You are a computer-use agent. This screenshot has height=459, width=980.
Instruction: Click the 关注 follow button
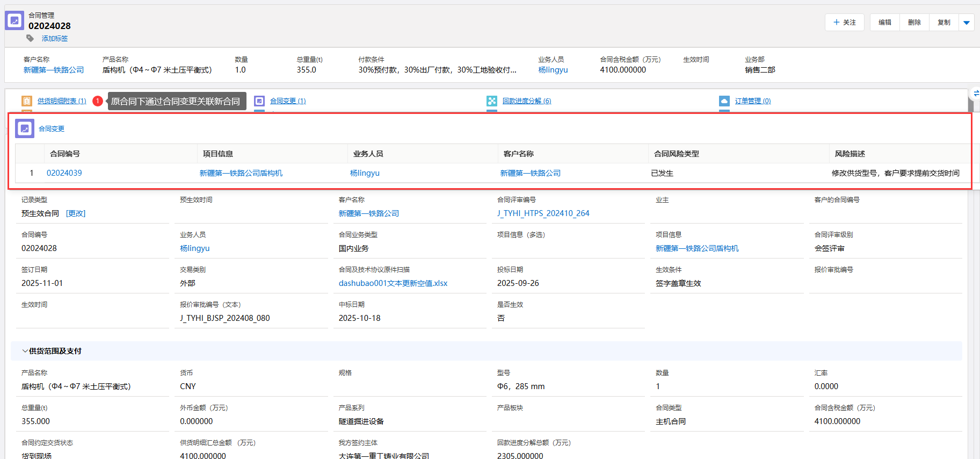(x=845, y=23)
